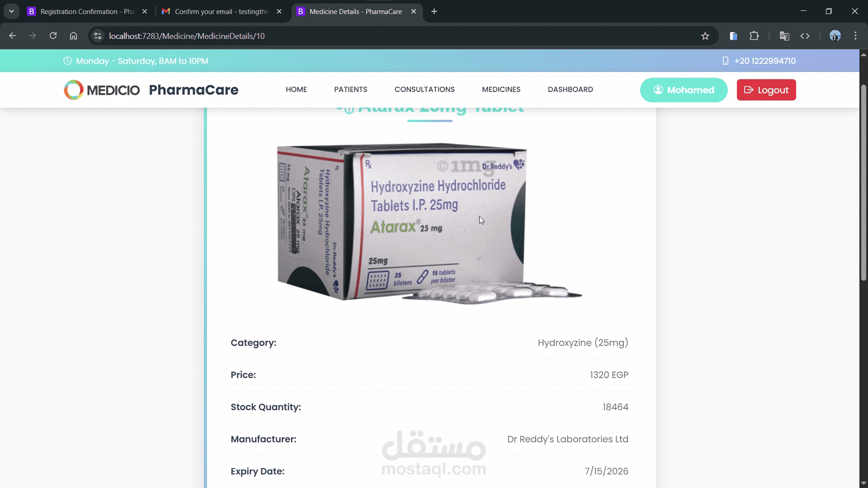This screenshot has height=488, width=868.
Task: Click the browser forward arrow
Action: (33, 36)
